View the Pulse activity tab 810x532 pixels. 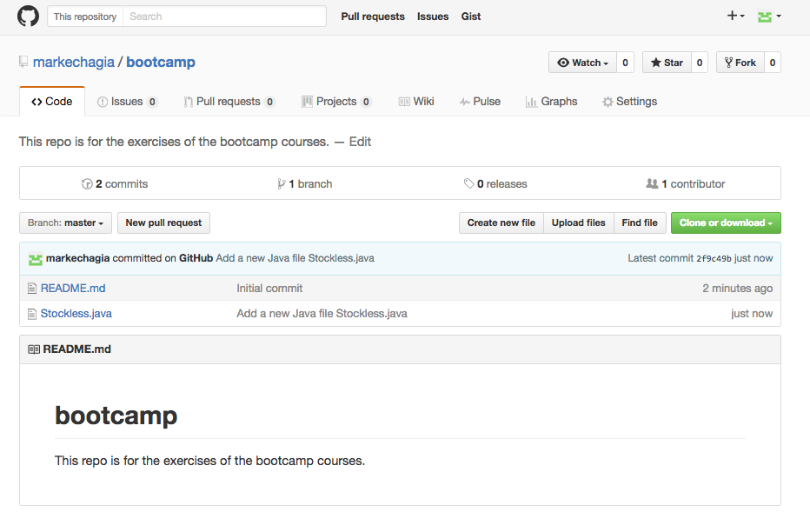tap(480, 102)
